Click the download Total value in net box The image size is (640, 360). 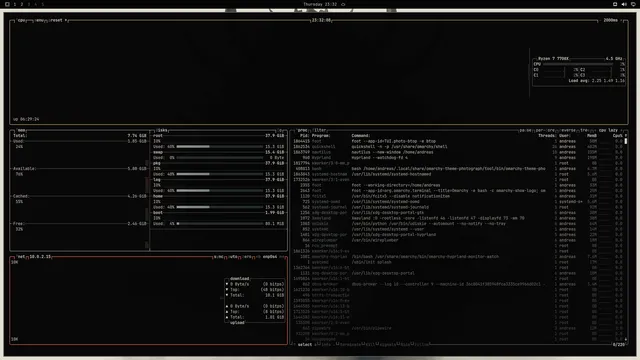(x=275, y=295)
